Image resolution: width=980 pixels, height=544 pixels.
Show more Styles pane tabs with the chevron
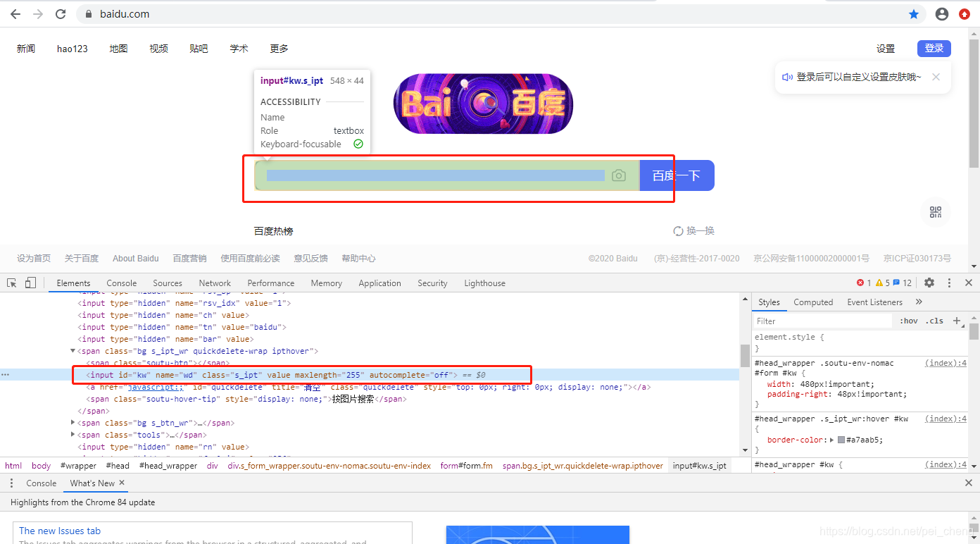919,302
